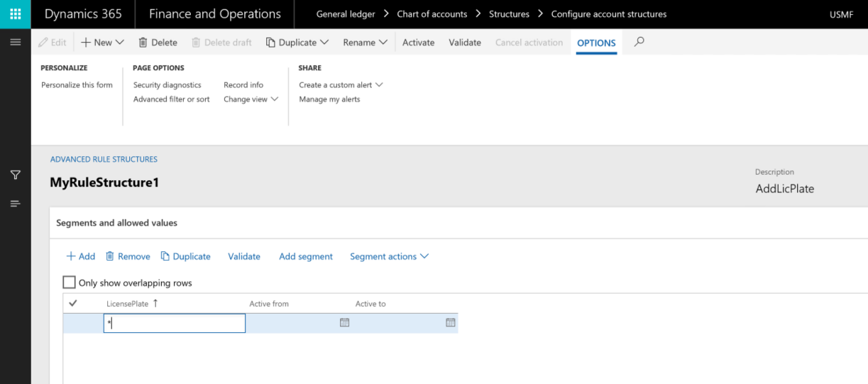This screenshot has height=384, width=868.
Task: Remove the selected segment row
Action: click(128, 256)
